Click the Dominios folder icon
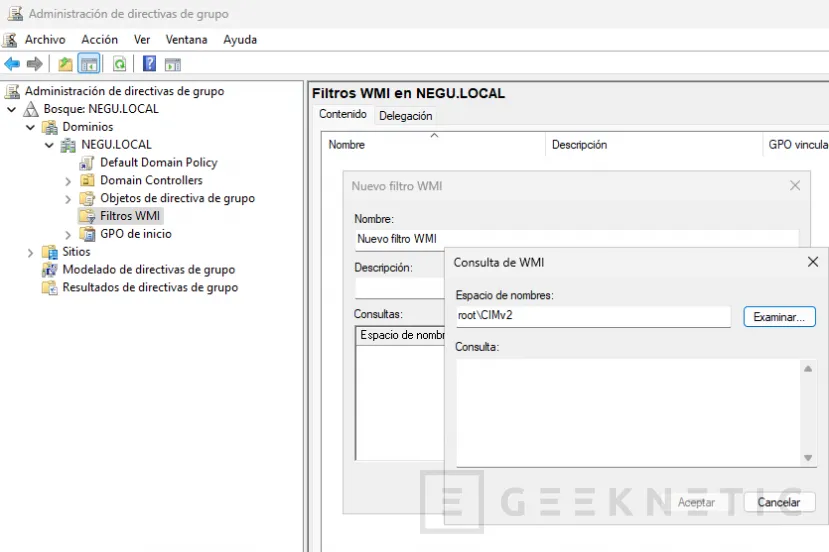 click(x=50, y=127)
